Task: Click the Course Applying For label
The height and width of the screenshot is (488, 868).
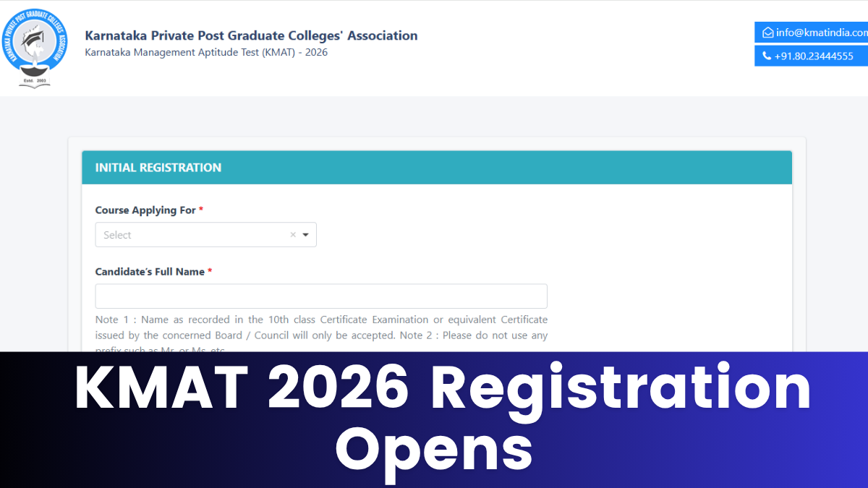Action: point(145,210)
